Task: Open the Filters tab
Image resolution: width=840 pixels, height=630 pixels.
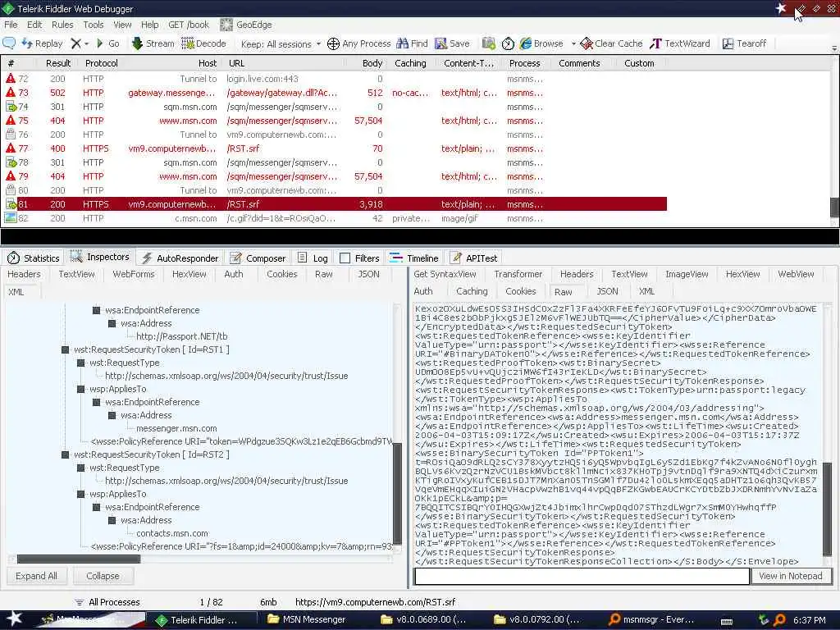Action: (x=359, y=258)
